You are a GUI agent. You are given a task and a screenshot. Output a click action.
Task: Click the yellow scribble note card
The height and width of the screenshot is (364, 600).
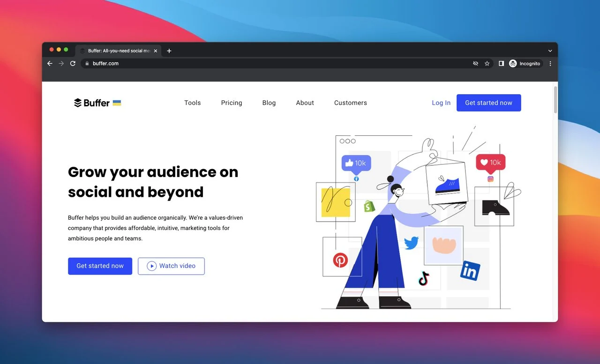tap(336, 202)
